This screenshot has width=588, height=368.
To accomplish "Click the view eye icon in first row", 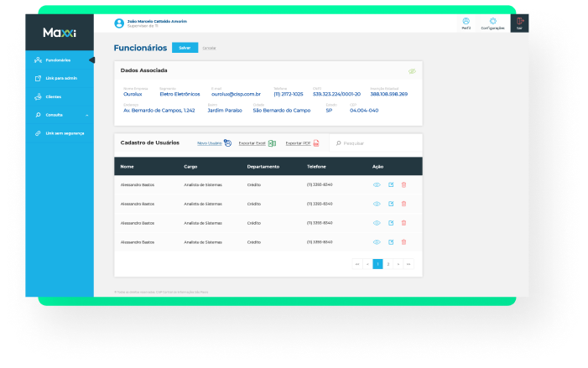I will point(377,184).
